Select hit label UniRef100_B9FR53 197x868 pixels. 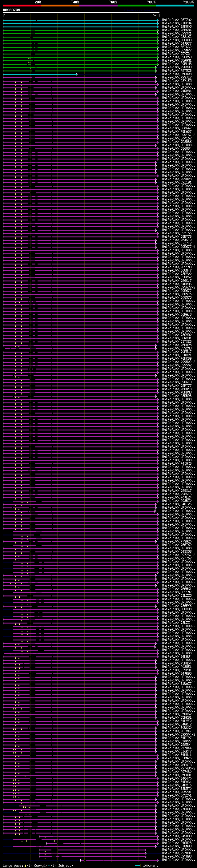point(176,57)
